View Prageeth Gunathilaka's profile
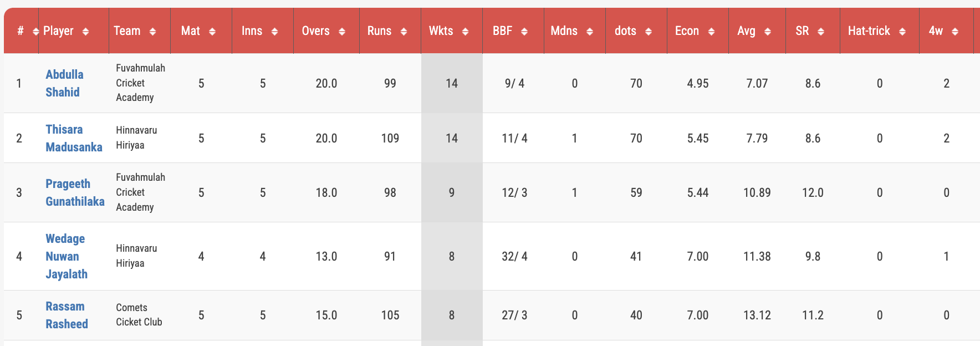 pos(75,192)
